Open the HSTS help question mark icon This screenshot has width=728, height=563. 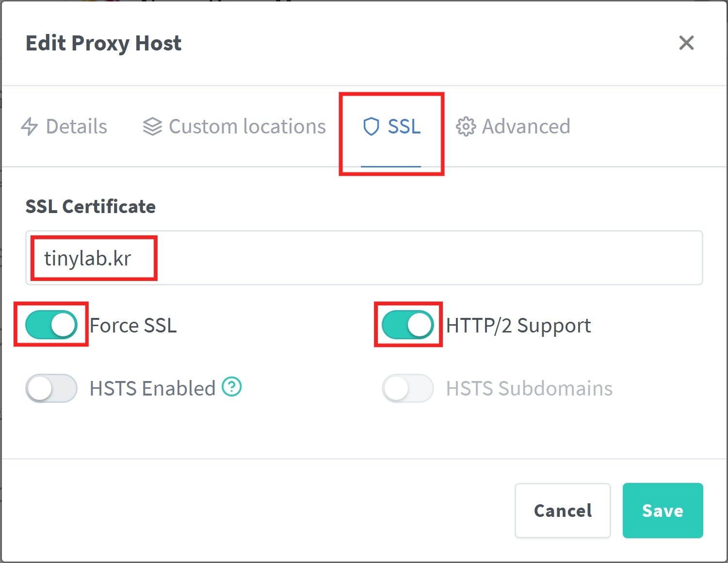click(x=232, y=387)
